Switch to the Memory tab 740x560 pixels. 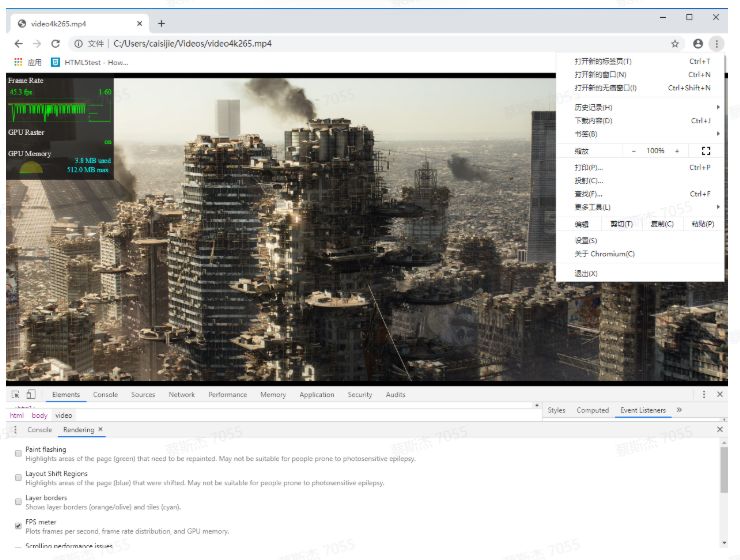(x=273, y=394)
